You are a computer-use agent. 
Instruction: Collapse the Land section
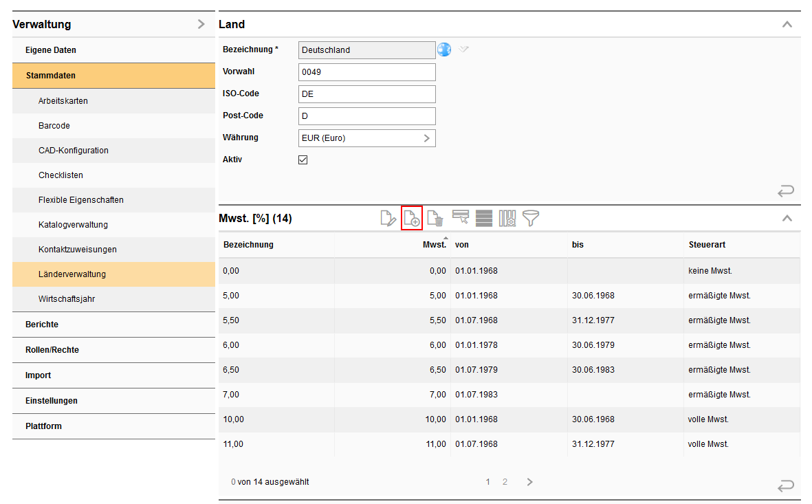tap(787, 25)
